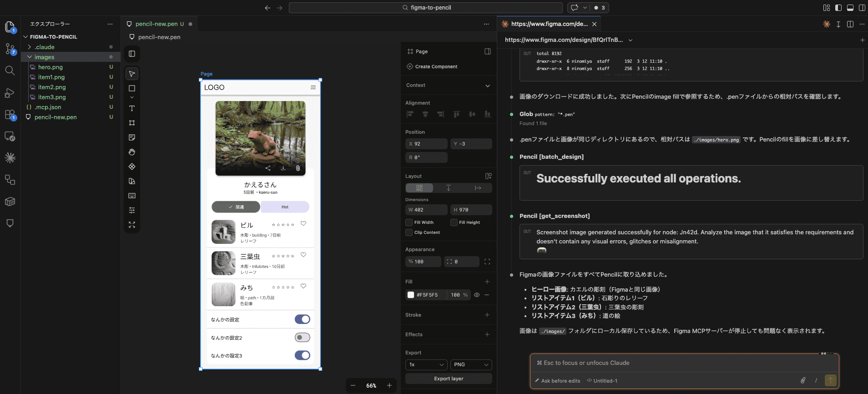Image resolution: width=868 pixels, height=394 pixels.
Task: Click the zoom-in plus button
Action: (x=389, y=385)
